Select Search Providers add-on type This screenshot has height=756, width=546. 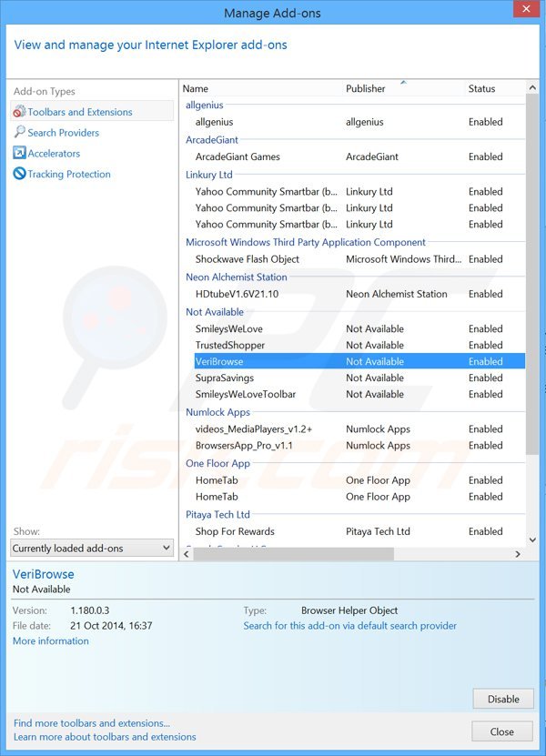tap(63, 133)
